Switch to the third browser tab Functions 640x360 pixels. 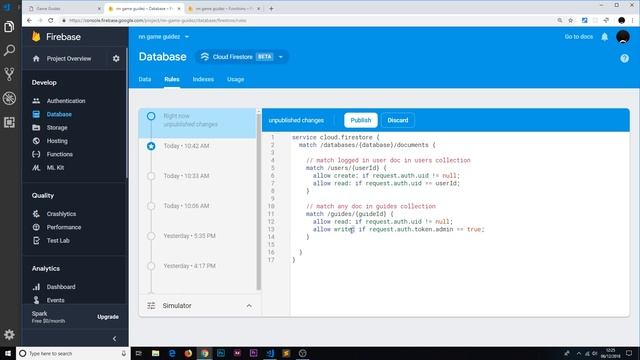224,9
